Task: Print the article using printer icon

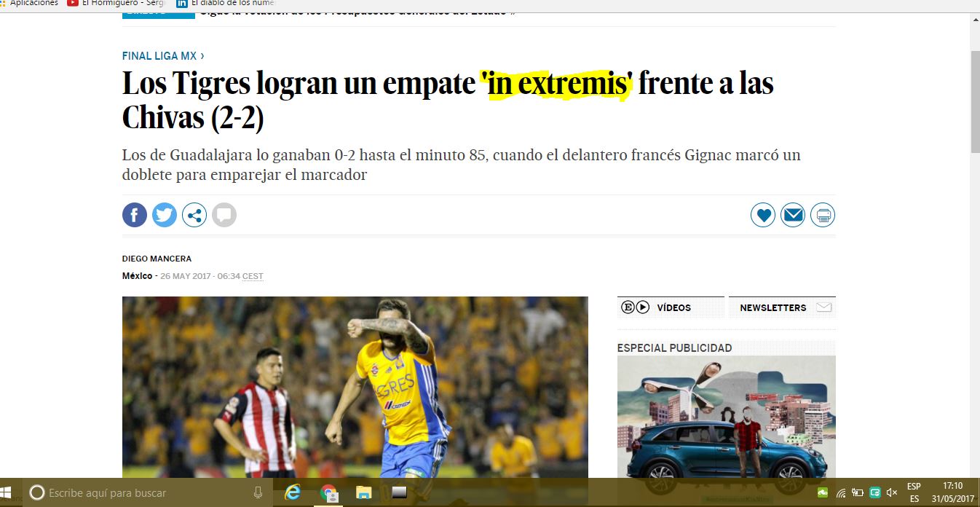Action: (x=823, y=215)
